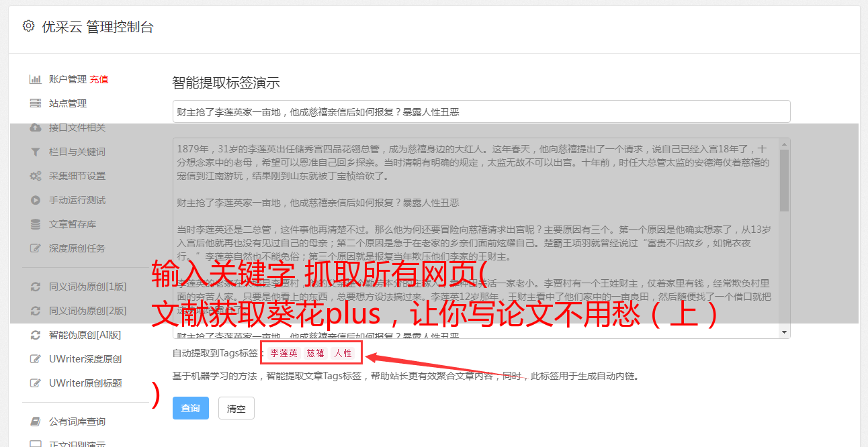The width and height of the screenshot is (868, 447).
Task: Open the 栏目与关键词 menu item
Action: click(77, 152)
